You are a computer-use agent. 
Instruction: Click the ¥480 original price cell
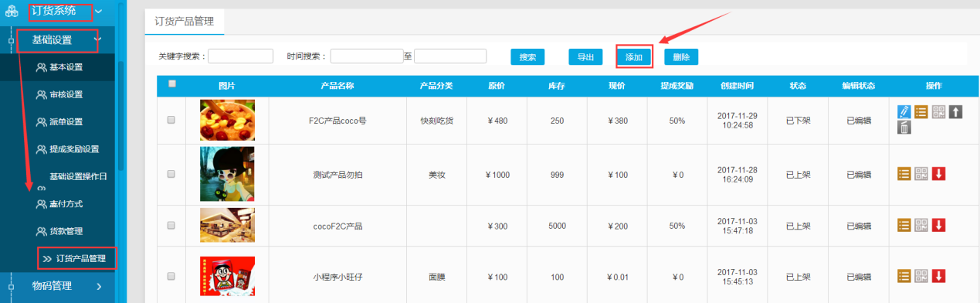tap(497, 120)
